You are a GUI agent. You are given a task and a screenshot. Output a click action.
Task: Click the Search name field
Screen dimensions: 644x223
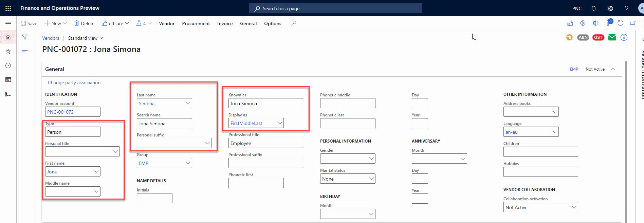click(164, 123)
